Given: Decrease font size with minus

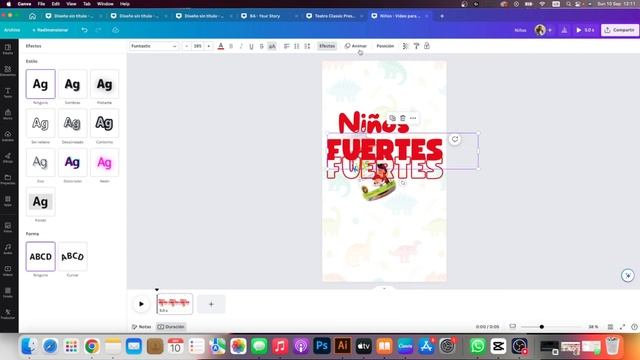Looking at the screenshot, I should click(x=187, y=46).
